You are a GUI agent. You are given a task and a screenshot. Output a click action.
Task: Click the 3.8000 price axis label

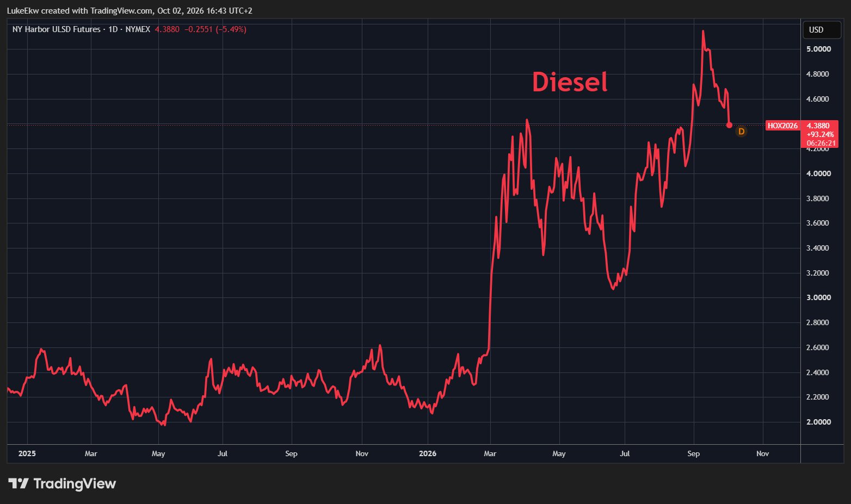[817, 198]
